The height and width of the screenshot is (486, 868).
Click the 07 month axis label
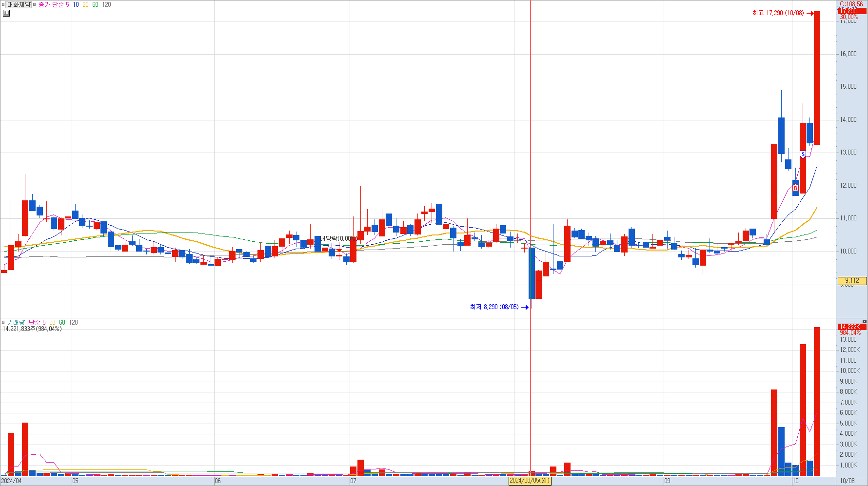[353, 481]
